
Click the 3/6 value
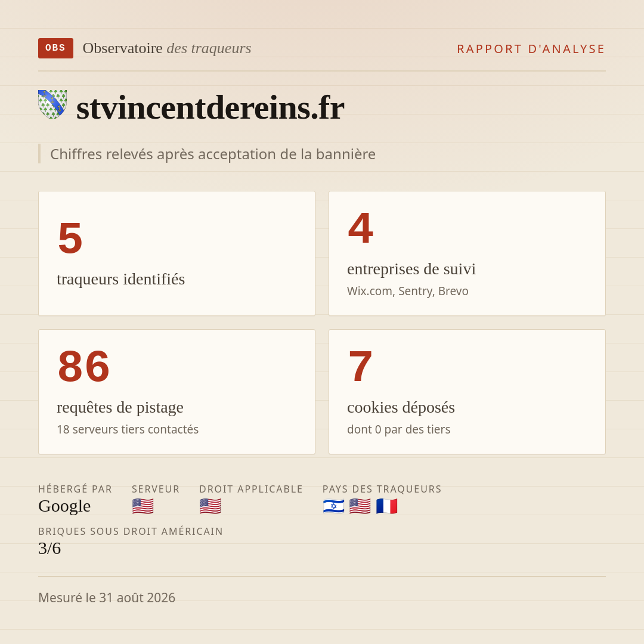(49, 549)
